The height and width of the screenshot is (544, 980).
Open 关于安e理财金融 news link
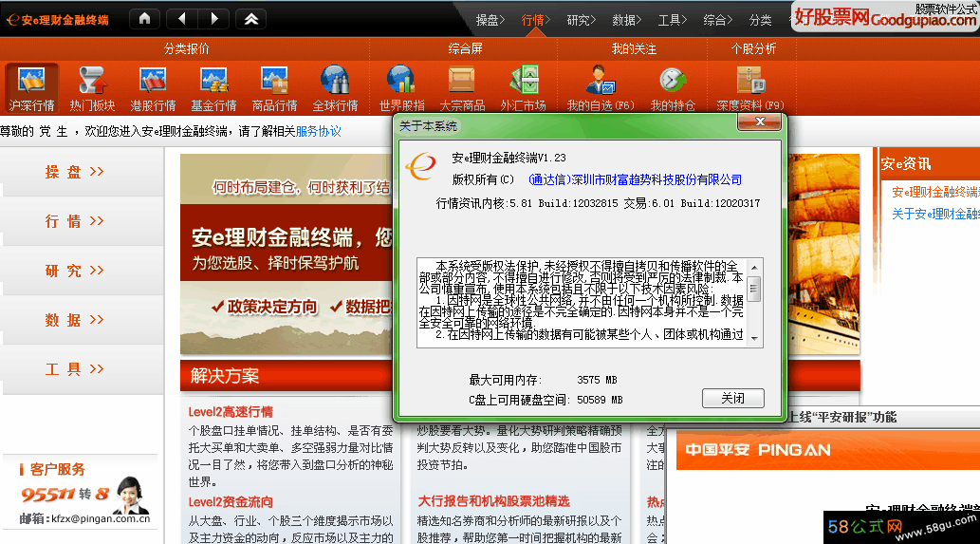click(935, 215)
